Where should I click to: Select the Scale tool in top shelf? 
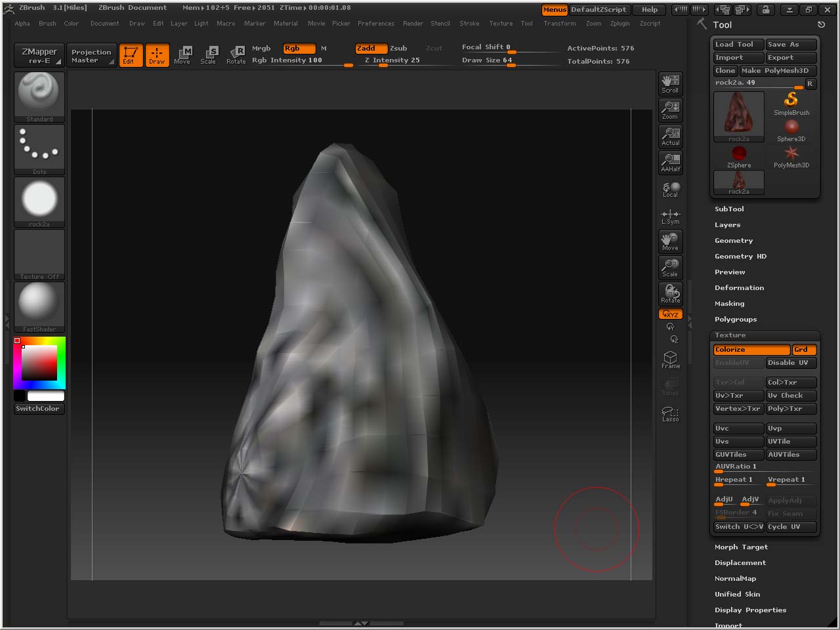click(x=209, y=55)
